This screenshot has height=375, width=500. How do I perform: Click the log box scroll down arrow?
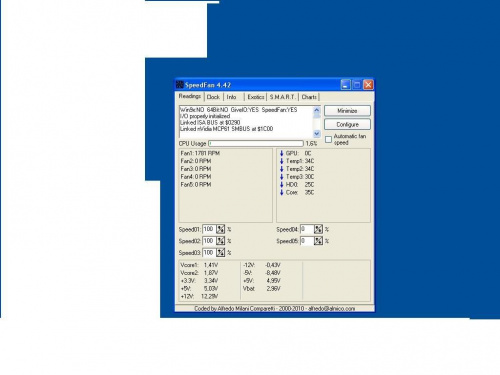point(317,134)
